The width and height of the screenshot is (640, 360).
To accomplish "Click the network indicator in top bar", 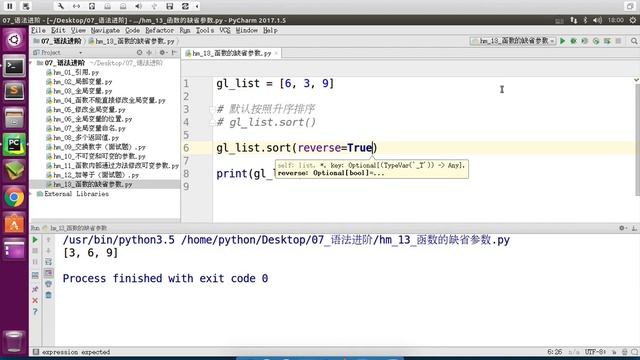I will point(574,20).
